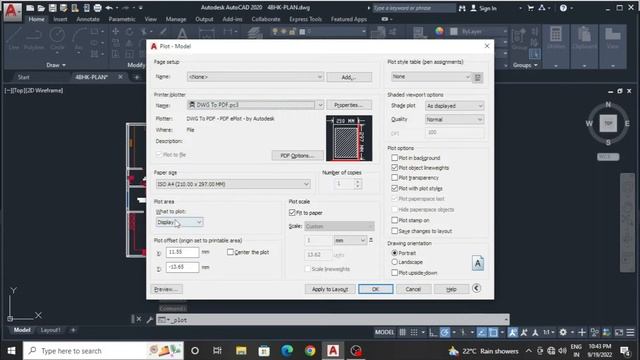
Task: Open the Clipboard panel in ribbon
Action: pos(584,45)
